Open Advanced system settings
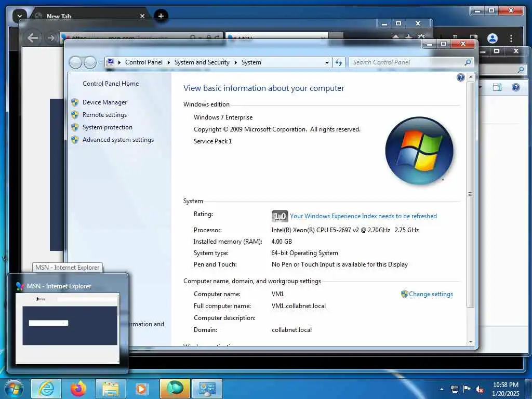 118,140
